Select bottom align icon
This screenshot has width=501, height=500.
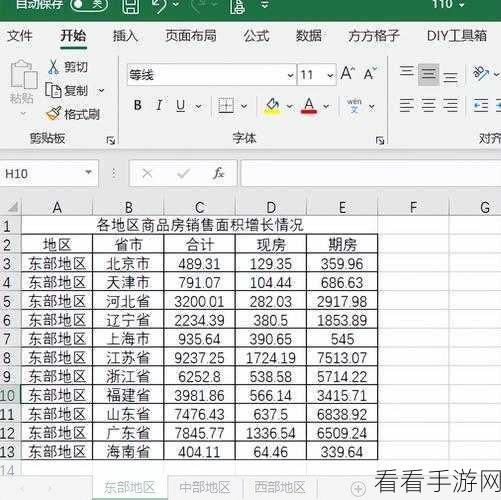coord(450,77)
